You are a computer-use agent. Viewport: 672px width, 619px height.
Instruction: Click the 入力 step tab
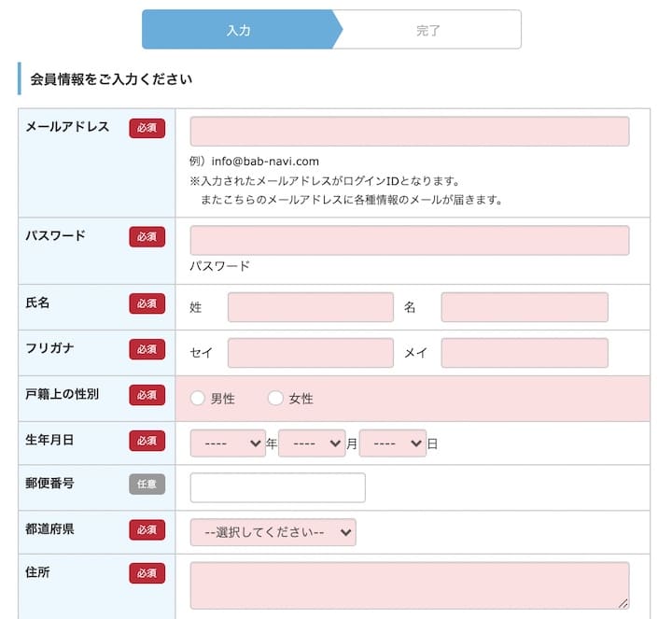pos(239,30)
